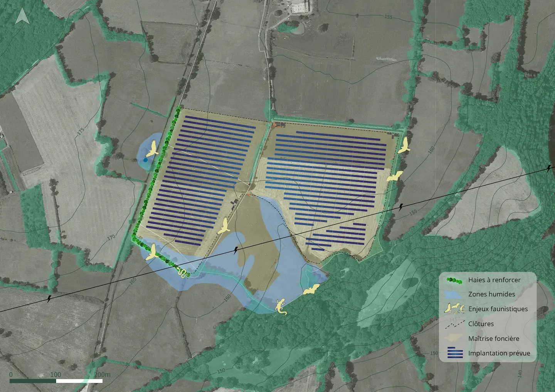The height and width of the screenshot is (392, 555).
Task: Click the 200m mark on the scale bar
Action: (102, 374)
